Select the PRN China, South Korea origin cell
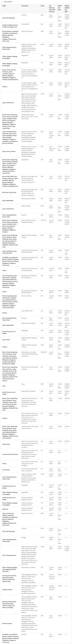Image resolution: width=72 pixels, height=644 pixels. click(x=9, y=193)
